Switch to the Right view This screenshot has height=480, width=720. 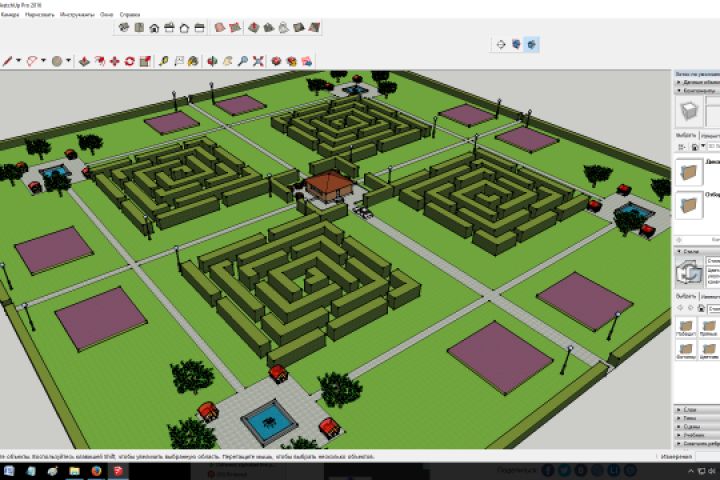pos(169,28)
